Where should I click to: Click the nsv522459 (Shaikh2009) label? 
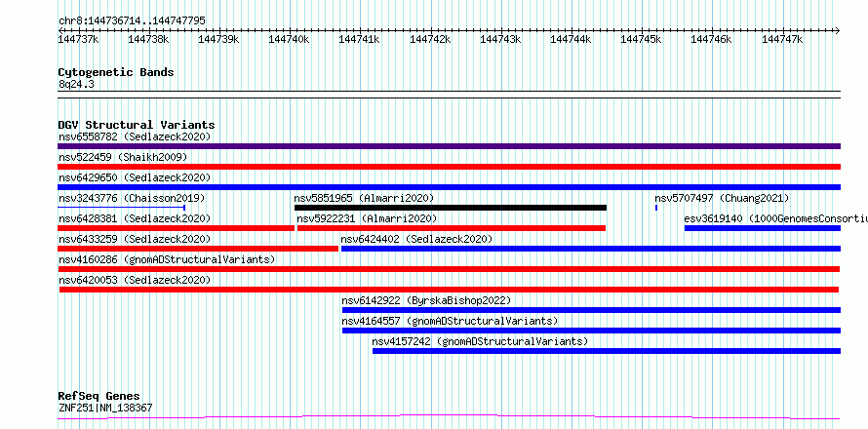123,157
